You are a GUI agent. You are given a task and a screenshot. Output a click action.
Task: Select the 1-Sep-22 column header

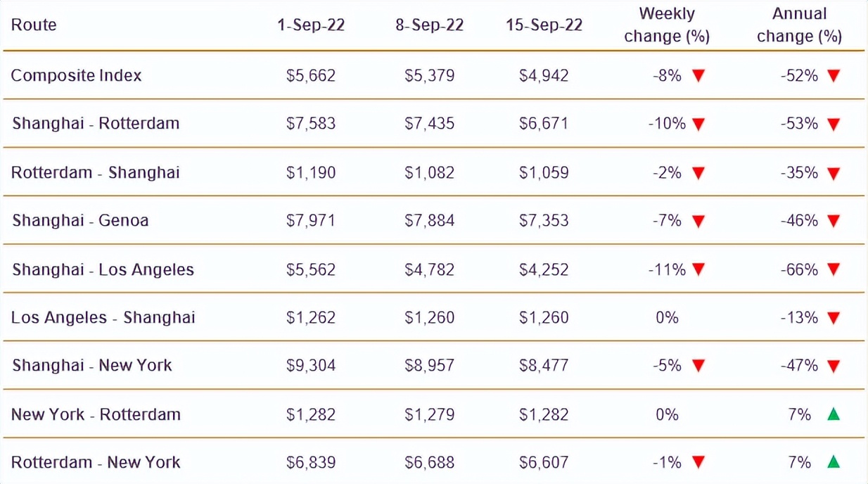(311, 25)
